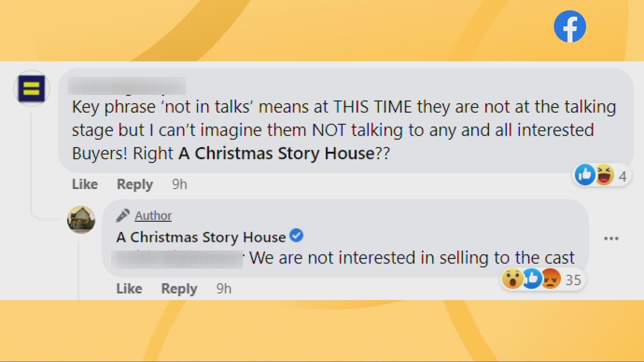This screenshot has height=362, width=644.
Task: Like the 'not interested in selling' reply
Action: pyautogui.click(x=129, y=289)
